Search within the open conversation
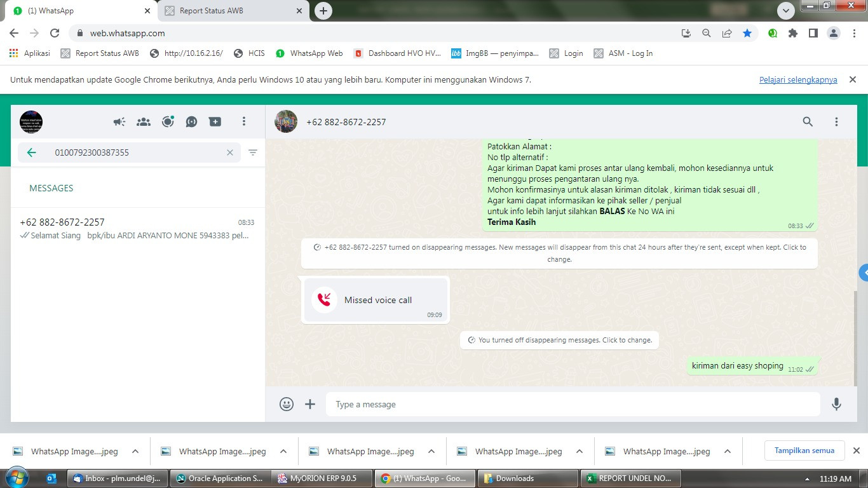 tap(808, 122)
